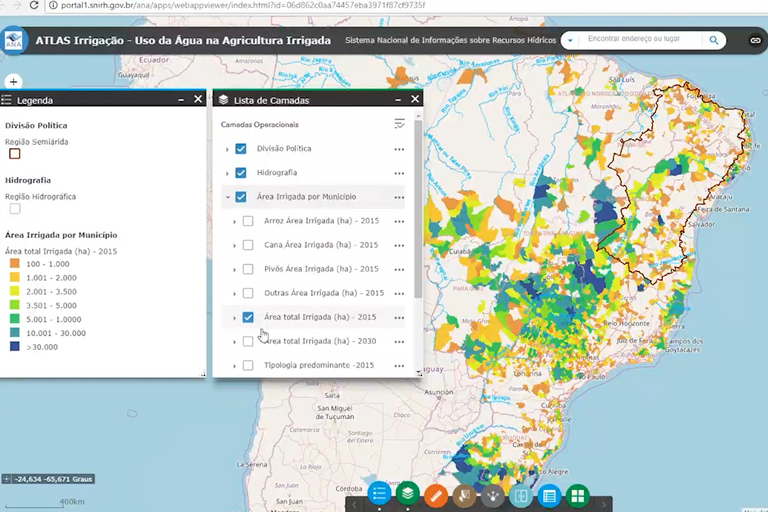
Task: Click the layer filter options icon
Action: (400, 124)
